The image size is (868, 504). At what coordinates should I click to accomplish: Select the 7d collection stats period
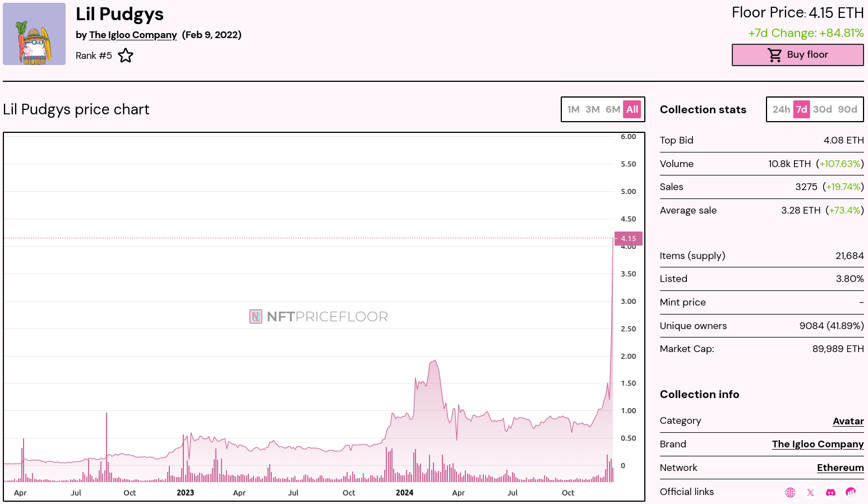[802, 109]
